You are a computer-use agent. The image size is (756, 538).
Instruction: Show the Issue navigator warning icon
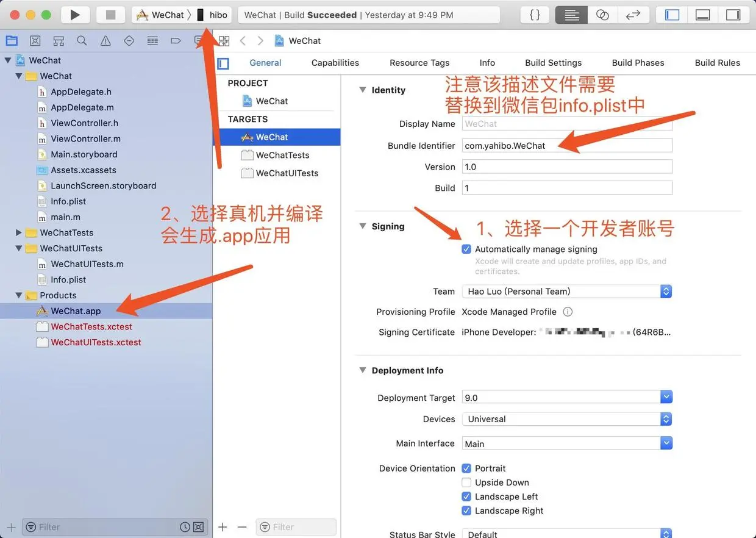(x=105, y=41)
